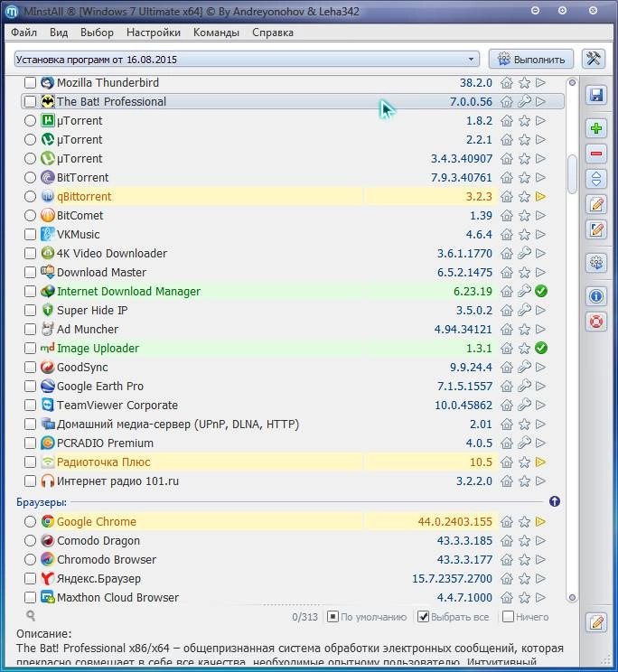Click the move up-down arrows sidebar icon
The image size is (618, 672).
click(596, 179)
